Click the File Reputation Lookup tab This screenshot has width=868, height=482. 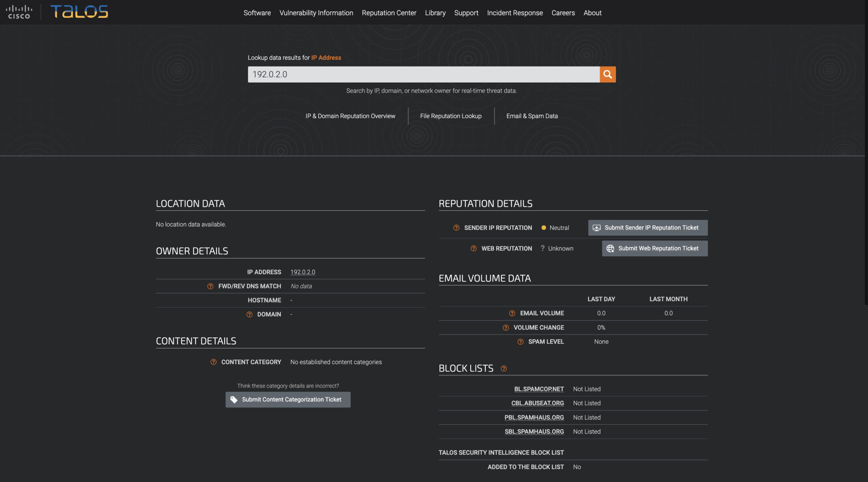coord(451,116)
